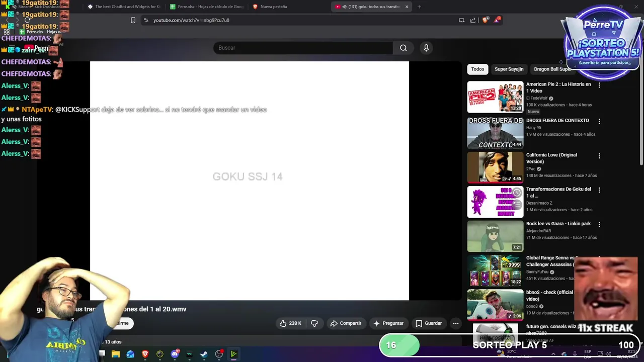
Task: Open options menu for American Pie 2 video
Action: pos(599,85)
